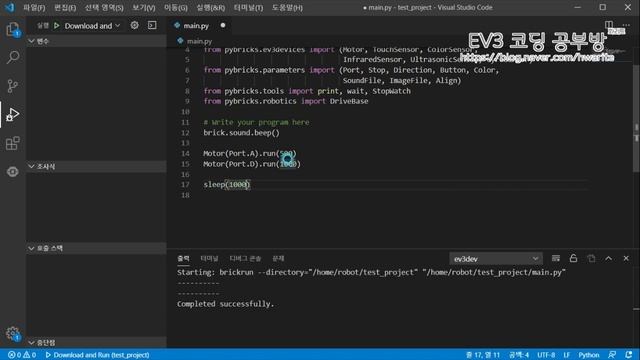Open the Run (실행) menu
The height and width of the screenshot is (360, 640).
[211, 7]
